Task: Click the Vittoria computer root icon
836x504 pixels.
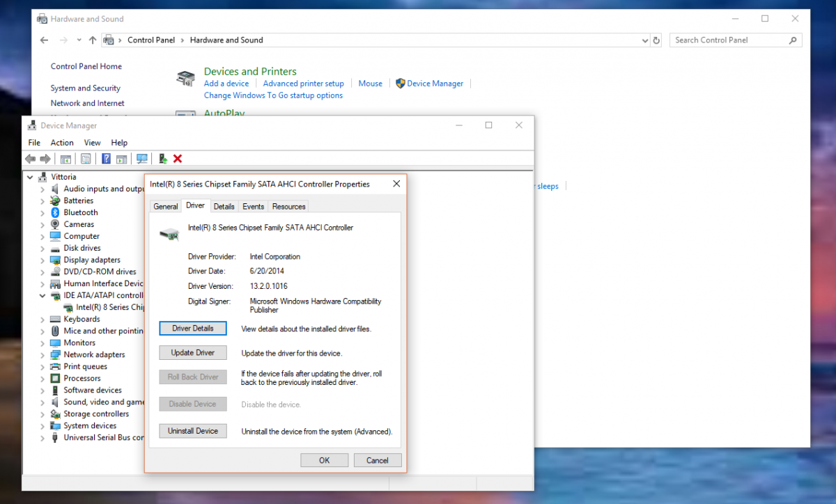Action: pyautogui.click(x=43, y=177)
